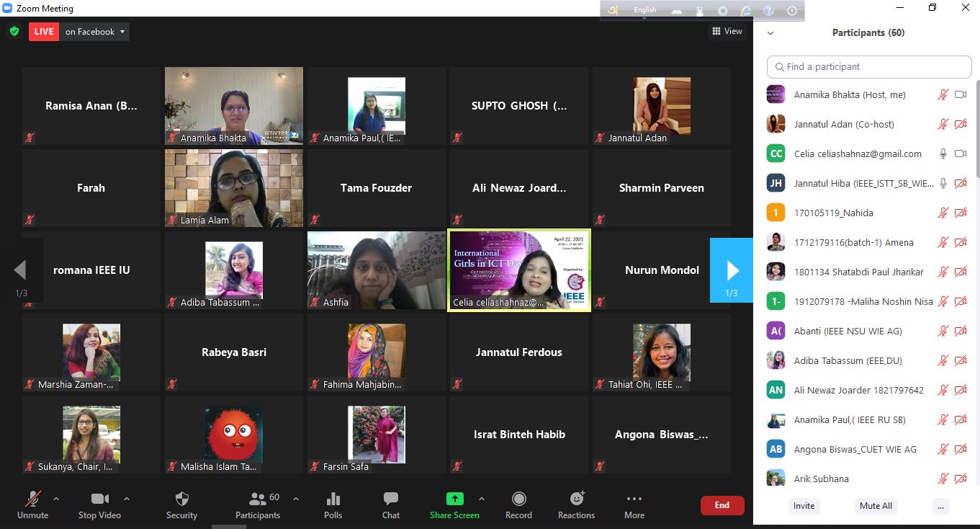Open the More options in the meeting toolbar
Screen dimensions: 980x529
[634, 505]
